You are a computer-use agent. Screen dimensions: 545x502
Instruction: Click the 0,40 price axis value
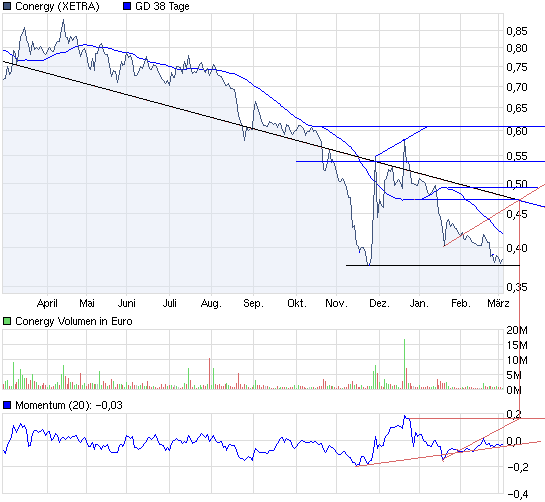[517, 248]
